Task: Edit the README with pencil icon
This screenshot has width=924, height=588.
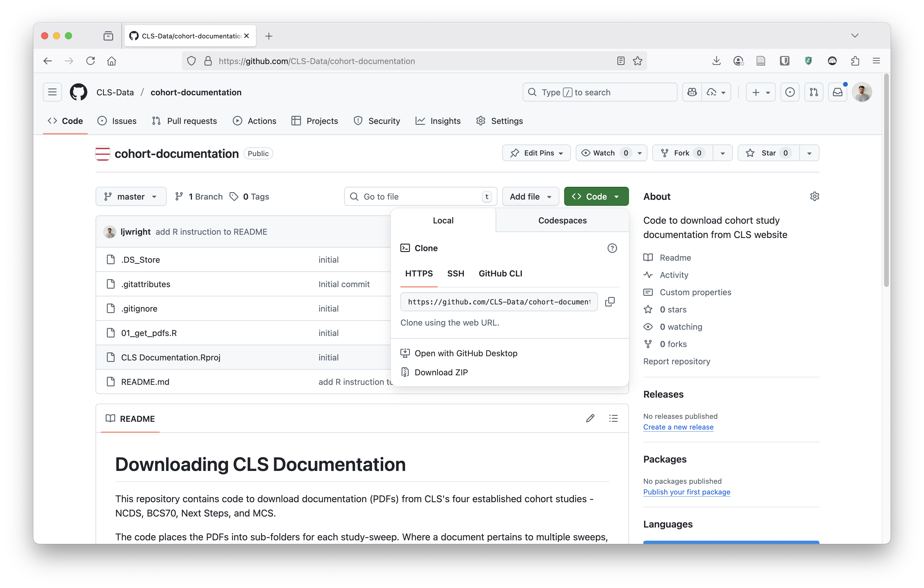Action: coord(590,418)
